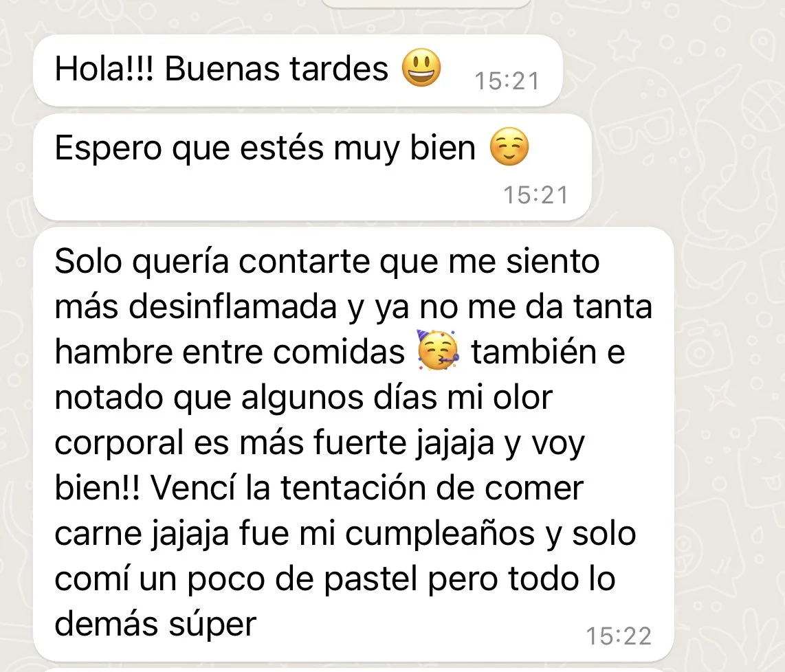
Task: Click the partial bubble at the top edge
Action: point(425,3)
